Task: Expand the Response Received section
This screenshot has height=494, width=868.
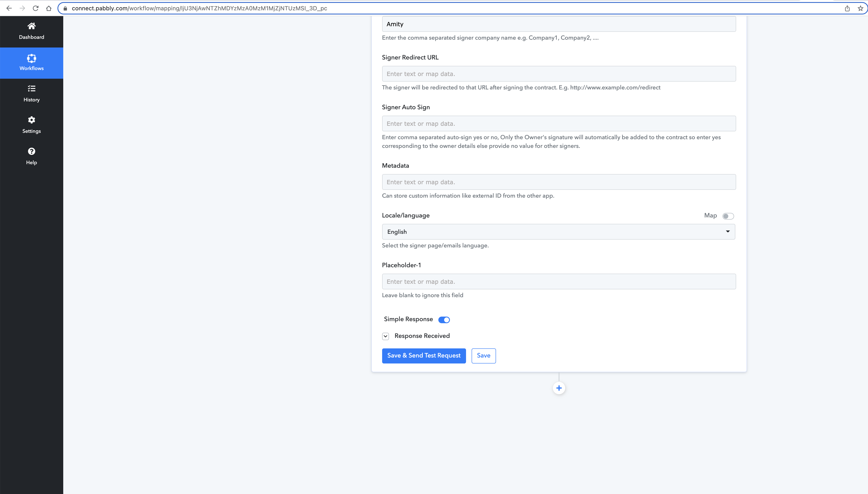Action: pos(385,336)
